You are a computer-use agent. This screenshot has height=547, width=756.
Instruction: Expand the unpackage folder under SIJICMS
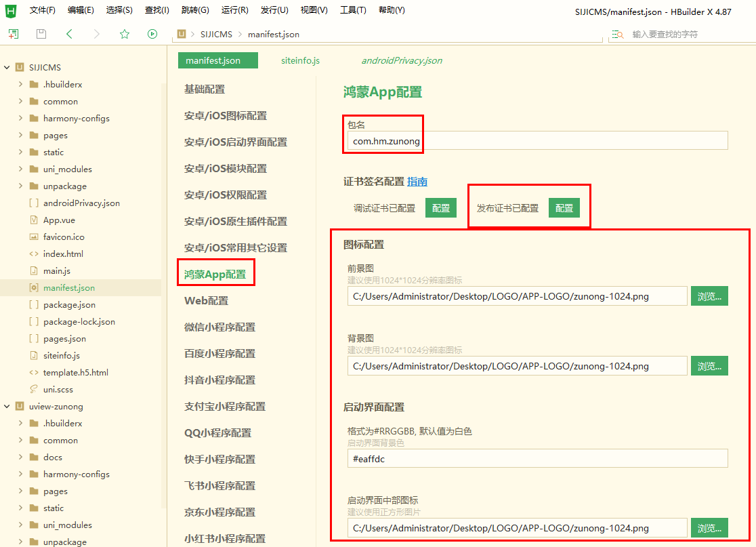coord(20,186)
